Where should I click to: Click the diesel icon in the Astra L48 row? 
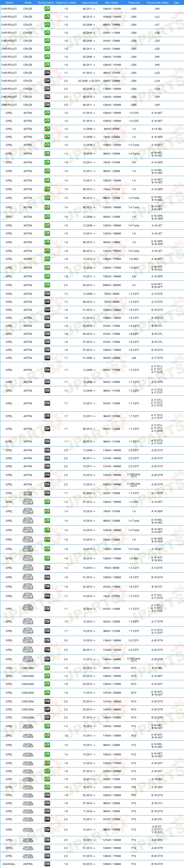coord(47,358)
